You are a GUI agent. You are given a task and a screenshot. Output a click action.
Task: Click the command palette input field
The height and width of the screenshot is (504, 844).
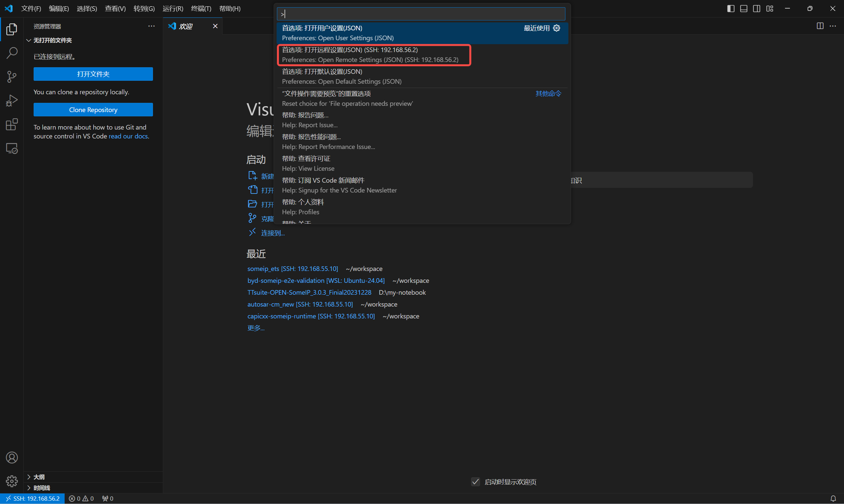421,14
